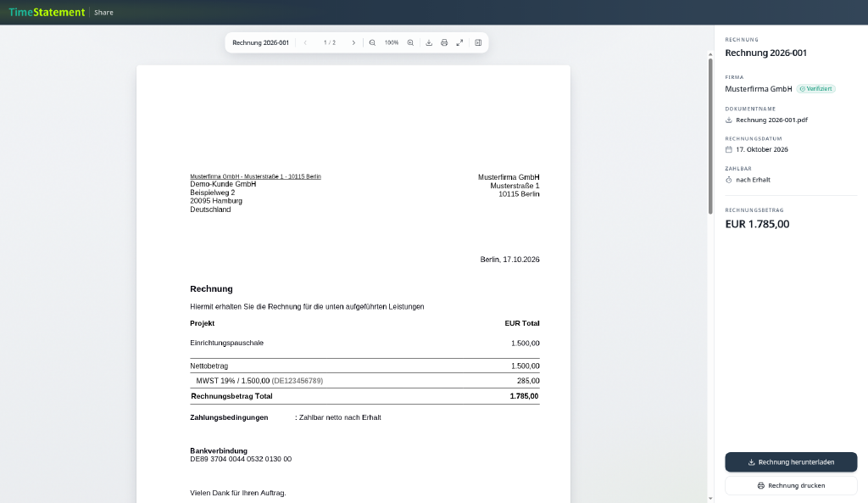Go to the previous PDF page
Viewport: 868px width, 503px height.
click(x=305, y=42)
